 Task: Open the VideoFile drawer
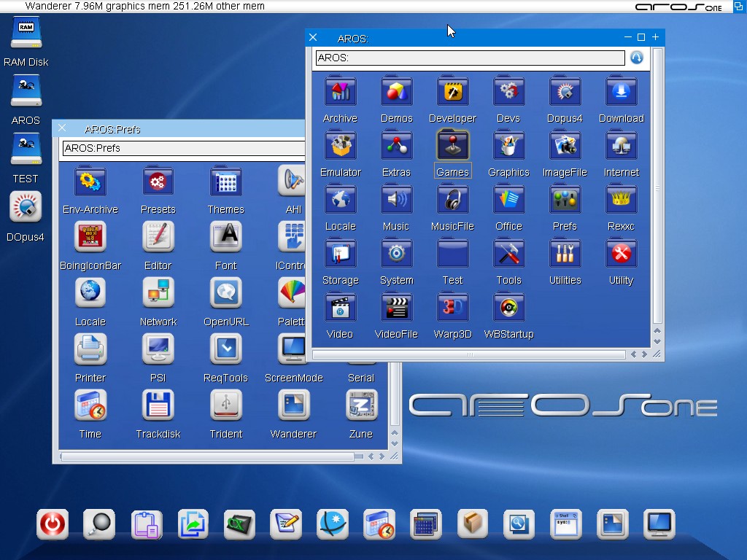pos(396,307)
